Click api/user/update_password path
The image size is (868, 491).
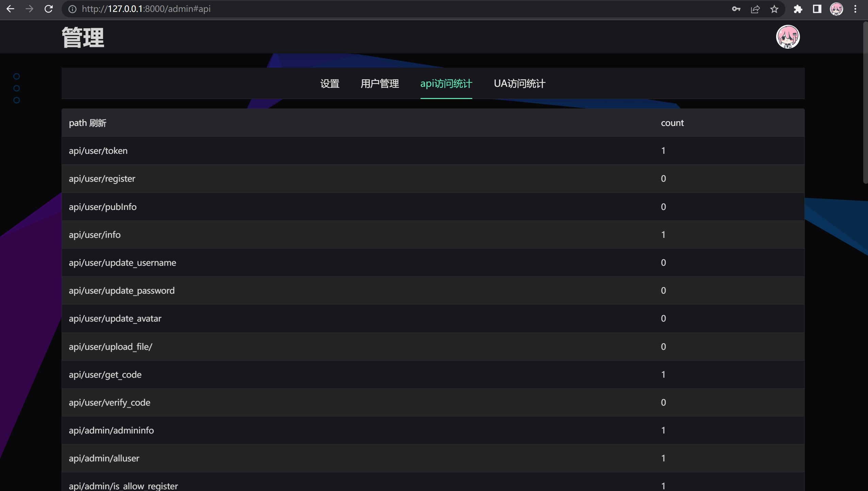coord(121,291)
